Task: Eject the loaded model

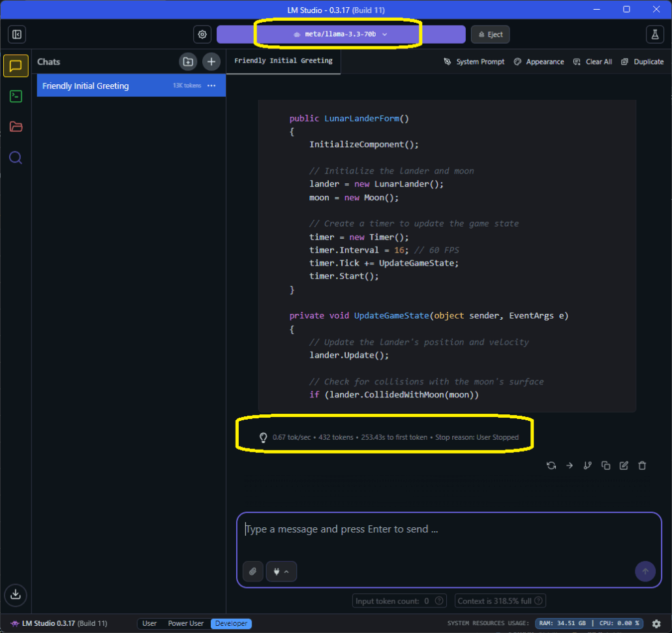Action: click(490, 35)
